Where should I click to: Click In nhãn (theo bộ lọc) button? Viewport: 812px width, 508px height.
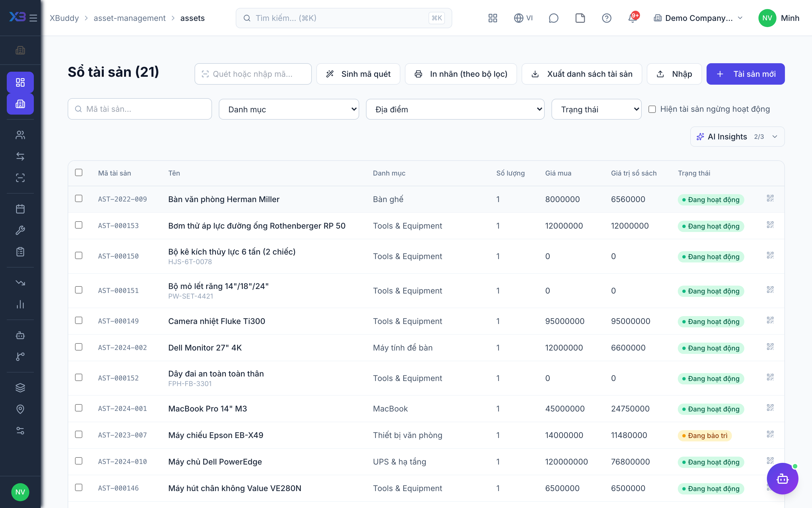pos(461,74)
